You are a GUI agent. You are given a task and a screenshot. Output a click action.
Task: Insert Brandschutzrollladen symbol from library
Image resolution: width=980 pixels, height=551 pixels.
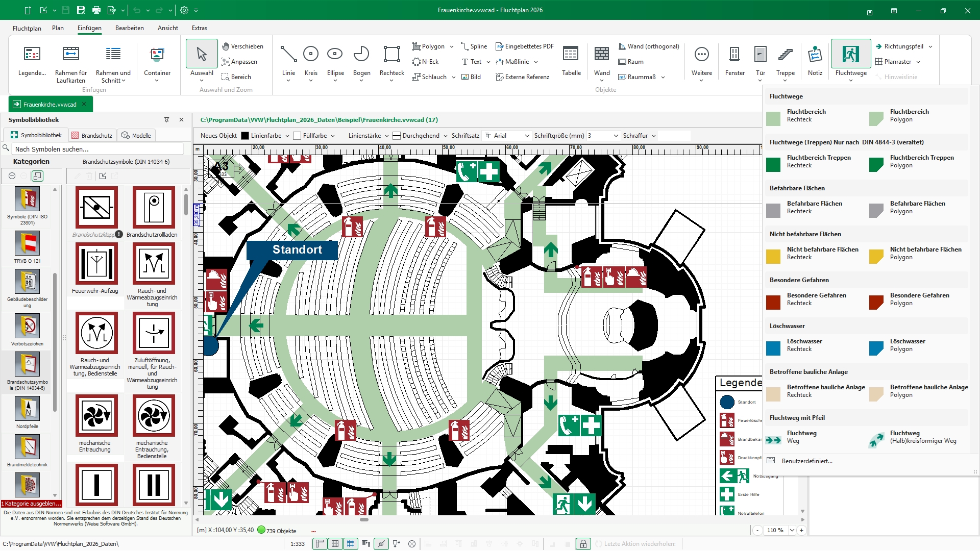pos(154,208)
